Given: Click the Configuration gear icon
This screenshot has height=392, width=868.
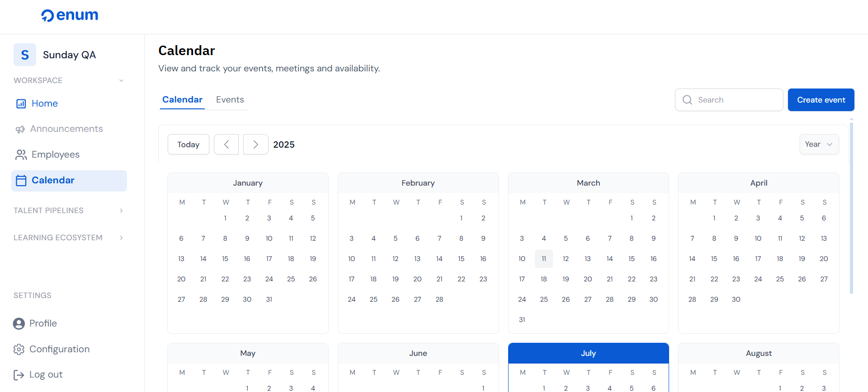Looking at the screenshot, I should pos(19,349).
